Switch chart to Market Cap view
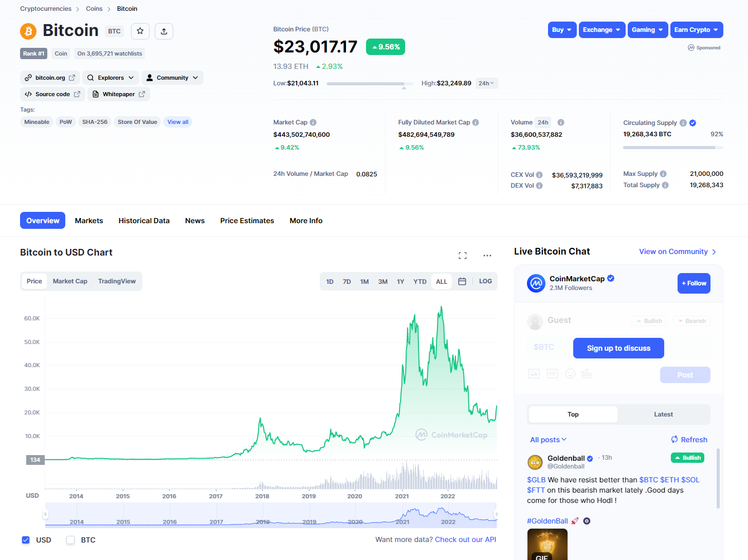 click(70, 281)
